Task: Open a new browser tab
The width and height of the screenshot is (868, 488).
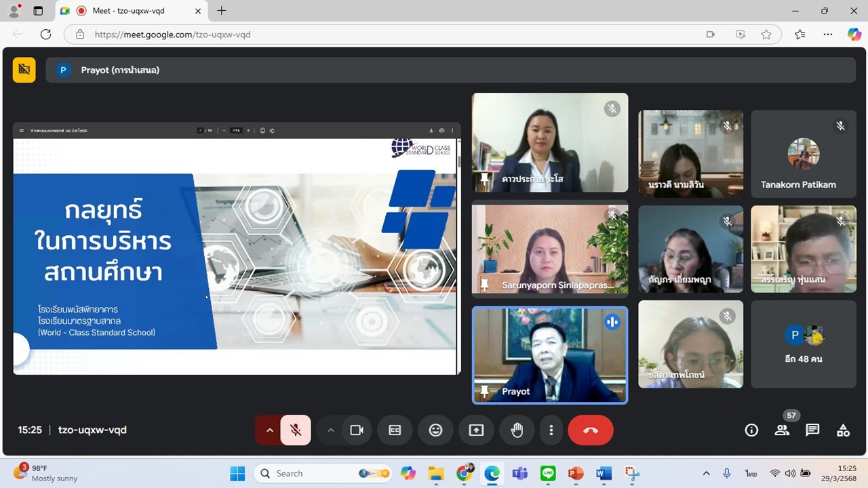Action: 221,11
